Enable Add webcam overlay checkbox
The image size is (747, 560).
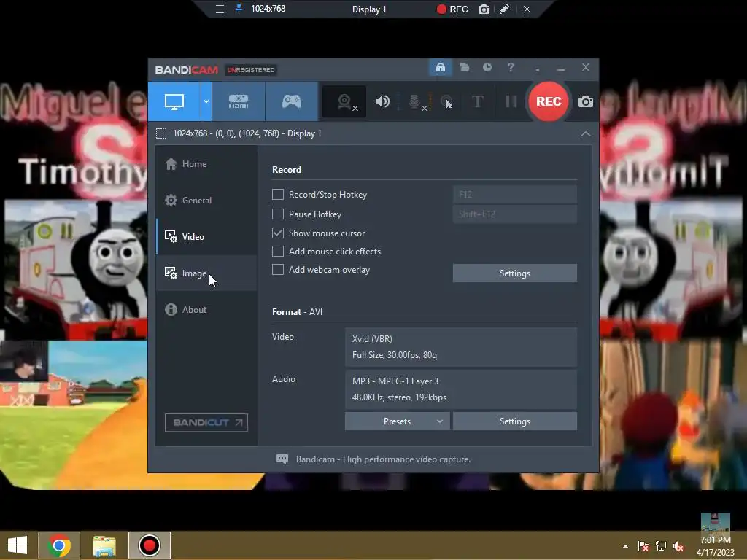[278, 270]
